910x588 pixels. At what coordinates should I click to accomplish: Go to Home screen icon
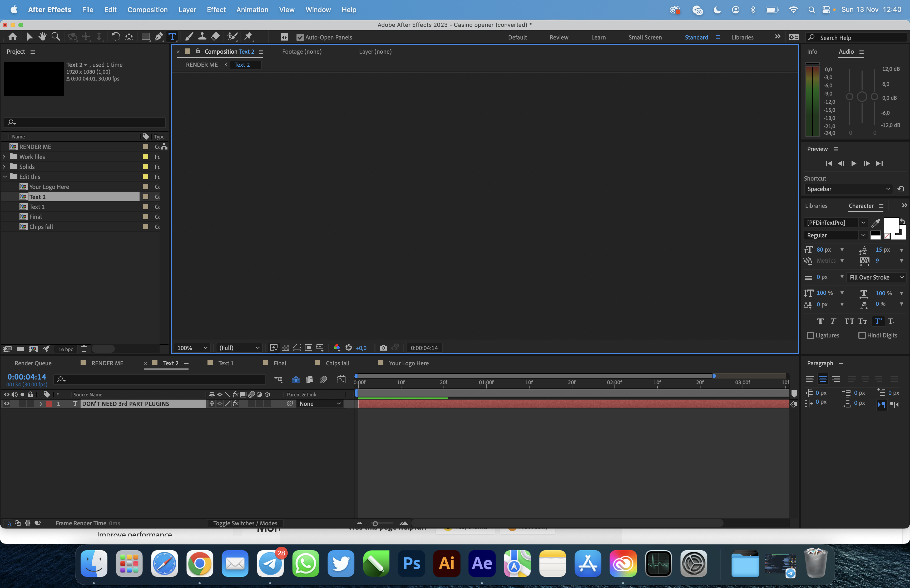[13, 37]
